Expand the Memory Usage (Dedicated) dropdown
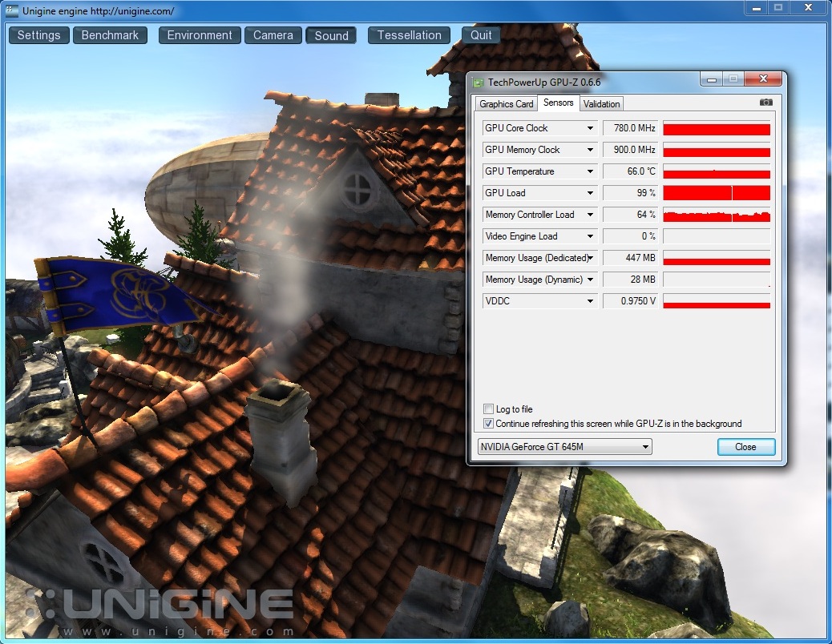Viewport: 832px width, 644px height. (590, 258)
